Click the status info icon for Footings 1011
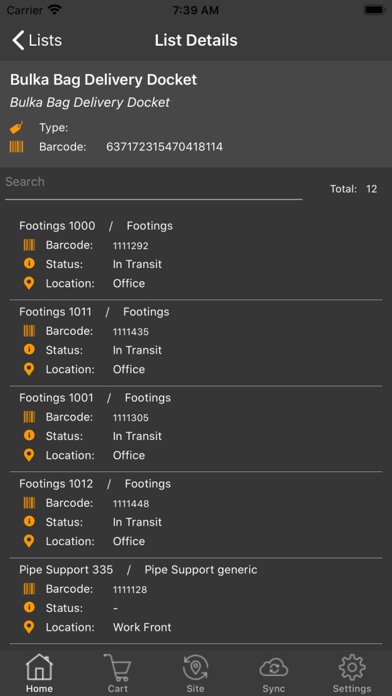The image size is (392, 696). (29, 350)
